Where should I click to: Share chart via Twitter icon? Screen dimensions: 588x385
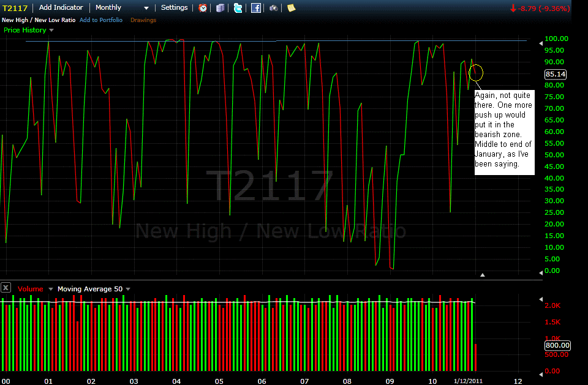click(238, 8)
